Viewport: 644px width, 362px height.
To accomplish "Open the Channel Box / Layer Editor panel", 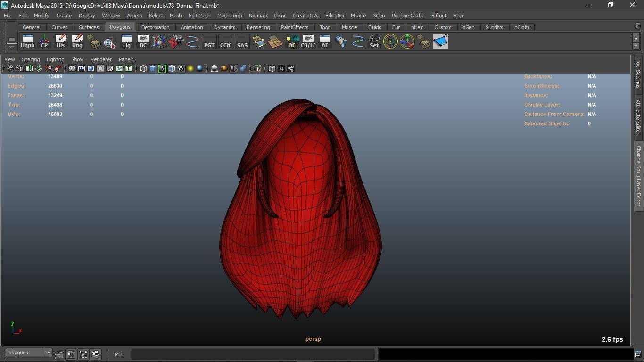I will coord(638,175).
